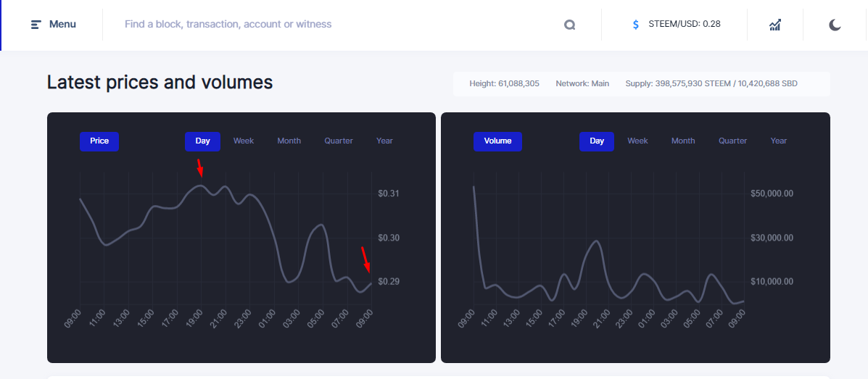868x379 pixels.
Task: Click the $30,000.00 volume axis label
Action: click(x=772, y=238)
